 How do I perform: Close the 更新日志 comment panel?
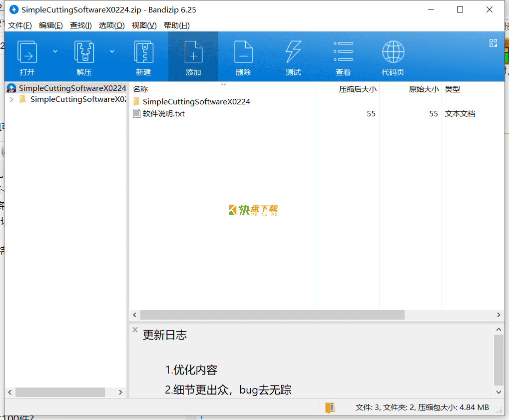(135, 330)
